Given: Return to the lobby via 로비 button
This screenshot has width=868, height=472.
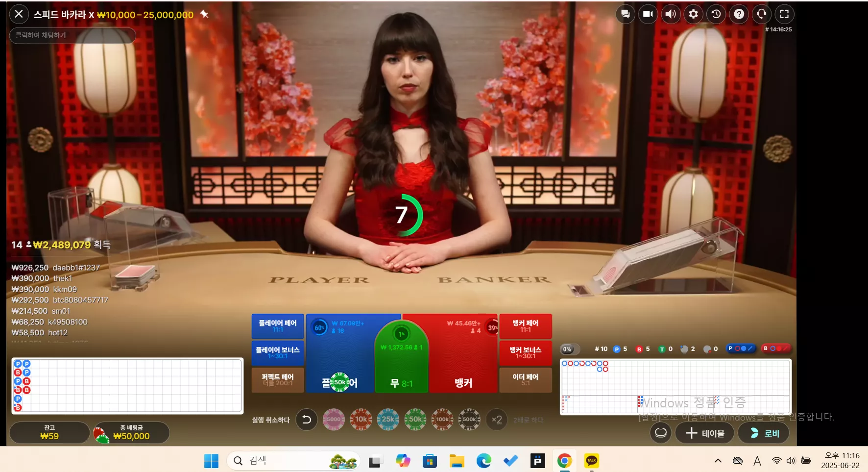Looking at the screenshot, I should [764, 433].
